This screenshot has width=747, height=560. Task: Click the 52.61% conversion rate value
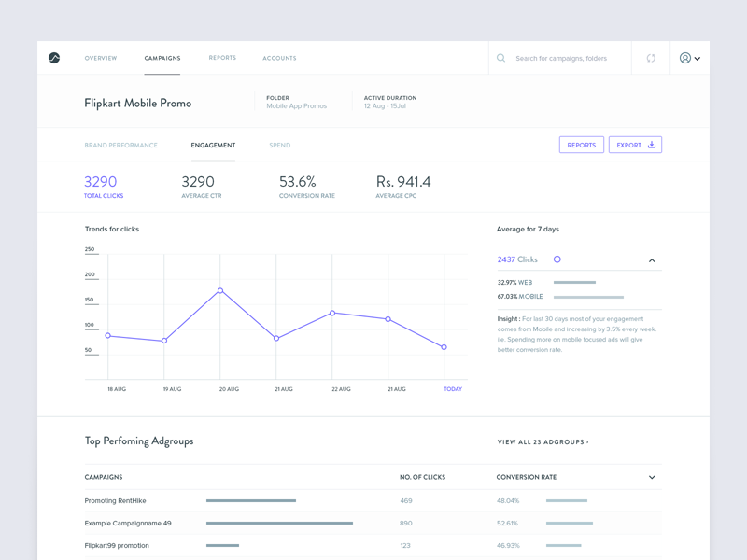(x=507, y=523)
